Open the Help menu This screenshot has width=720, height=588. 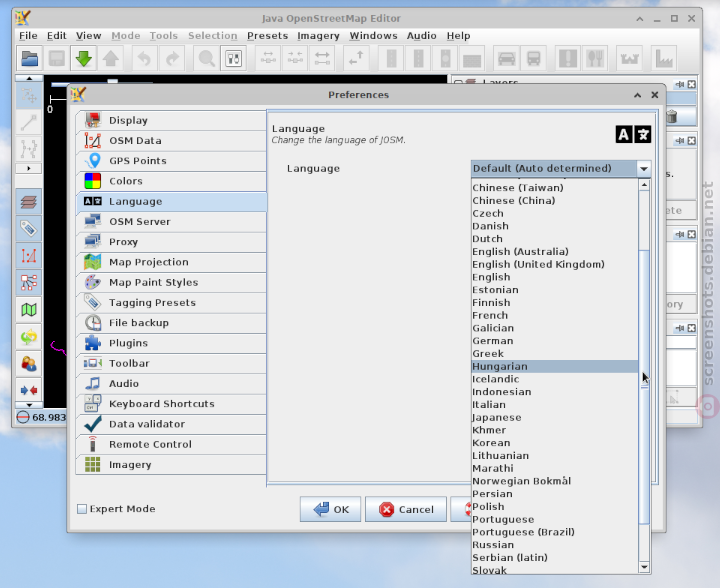tap(458, 36)
